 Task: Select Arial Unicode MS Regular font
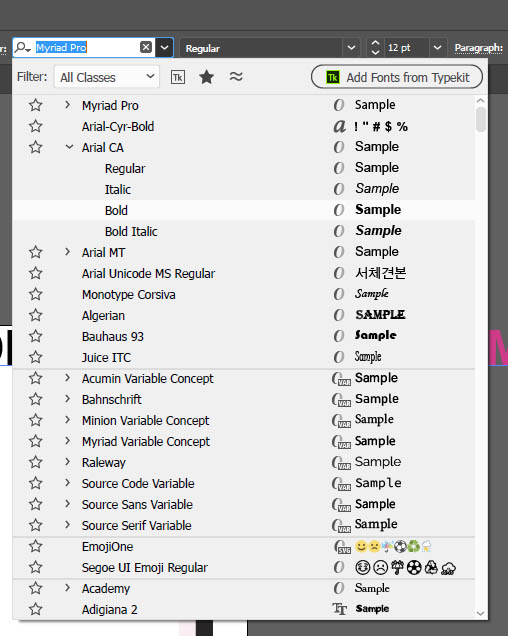point(148,273)
